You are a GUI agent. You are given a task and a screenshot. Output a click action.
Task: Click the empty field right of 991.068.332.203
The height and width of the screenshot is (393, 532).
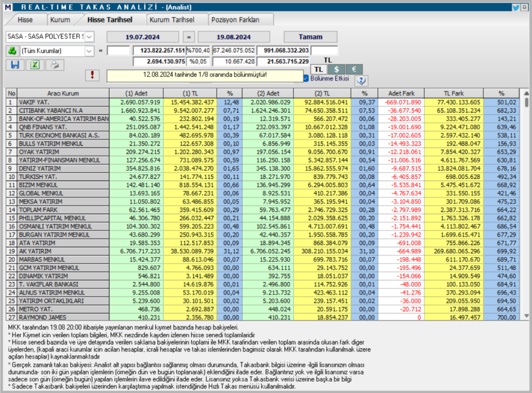point(324,50)
